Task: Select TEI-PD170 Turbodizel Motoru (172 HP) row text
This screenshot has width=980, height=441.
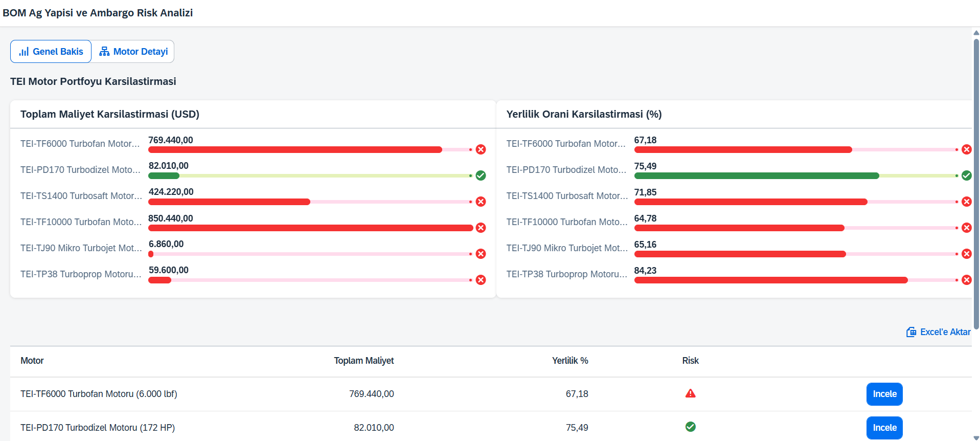Action: [98, 428]
